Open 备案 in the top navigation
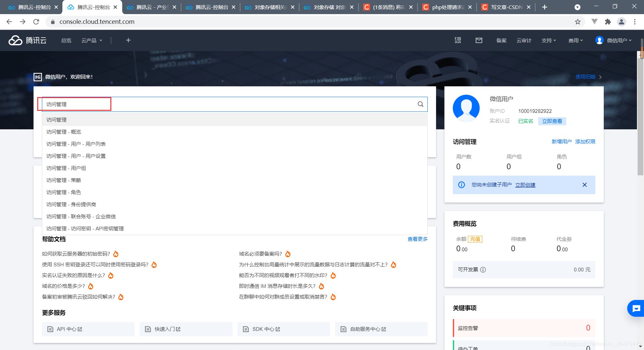The width and height of the screenshot is (644, 350). click(x=501, y=40)
